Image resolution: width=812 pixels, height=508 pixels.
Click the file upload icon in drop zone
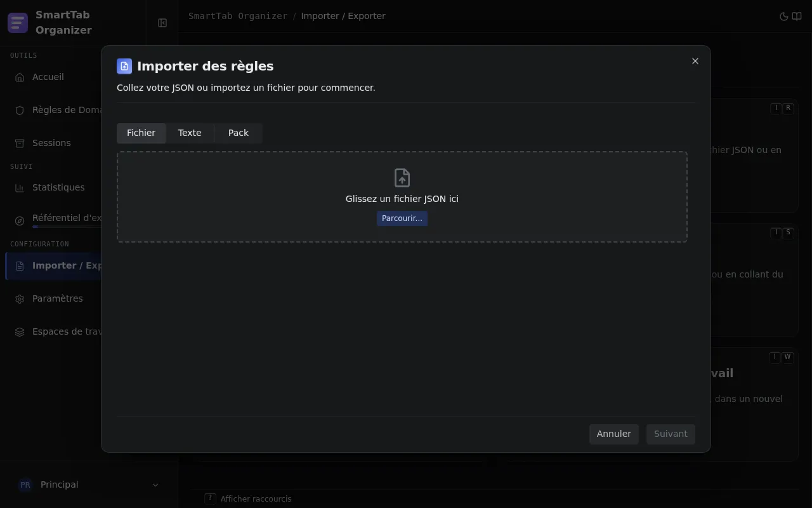[x=402, y=178]
